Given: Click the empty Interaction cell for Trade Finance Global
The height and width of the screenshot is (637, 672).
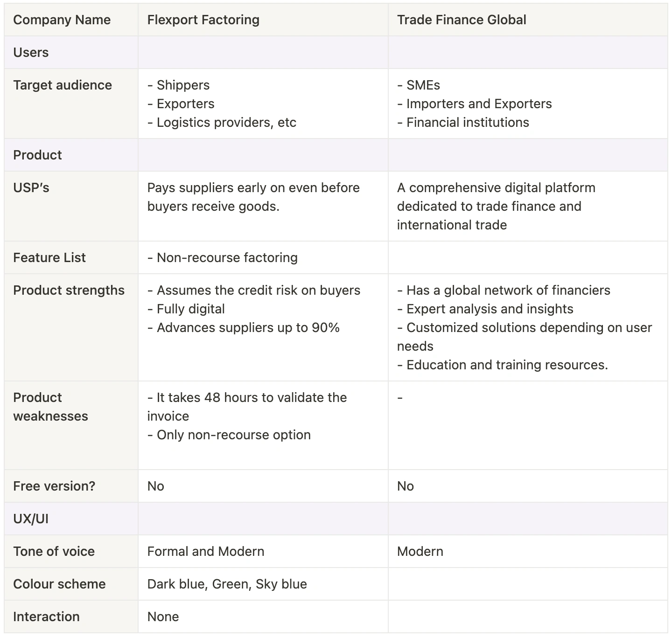Looking at the screenshot, I should [527, 617].
